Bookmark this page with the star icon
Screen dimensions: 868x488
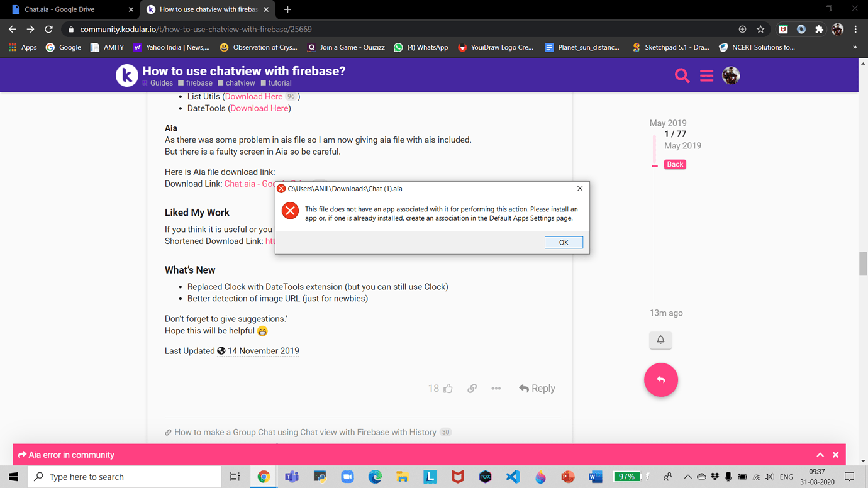tap(760, 29)
